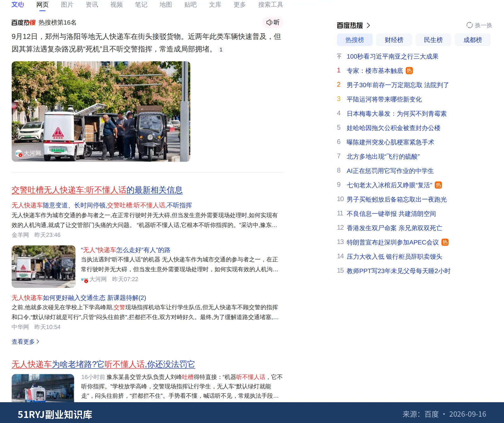504x423 pixels.
Task: Click 大河网 source icon under second article
Action: (x=84, y=279)
